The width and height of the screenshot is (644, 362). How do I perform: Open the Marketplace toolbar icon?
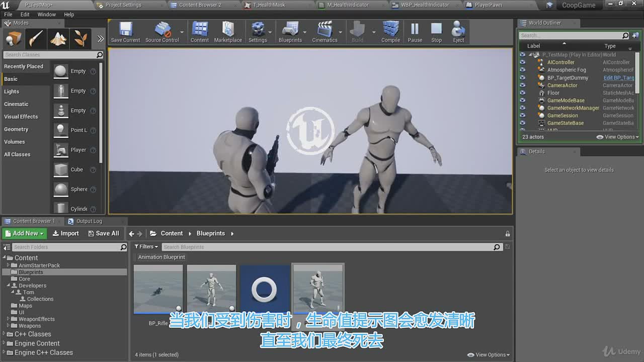(228, 32)
